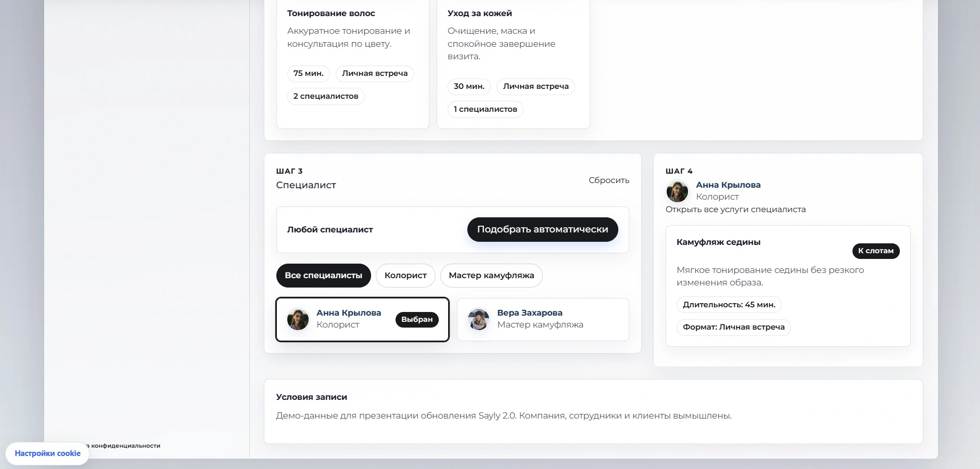980x469 pixels.
Task: Click the Подобрать автоматически button
Action: coord(542,229)
